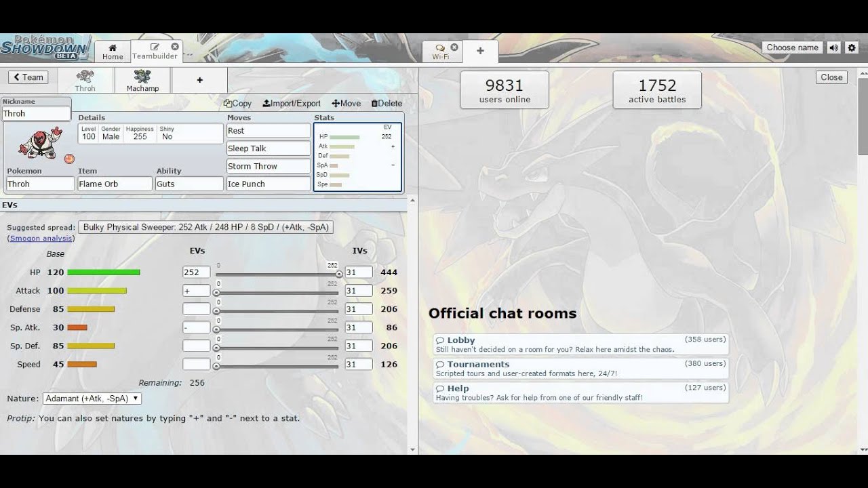Close the right-hand rooms panel
This screenshot has width=868, height=488.
[x=831, y=77]
